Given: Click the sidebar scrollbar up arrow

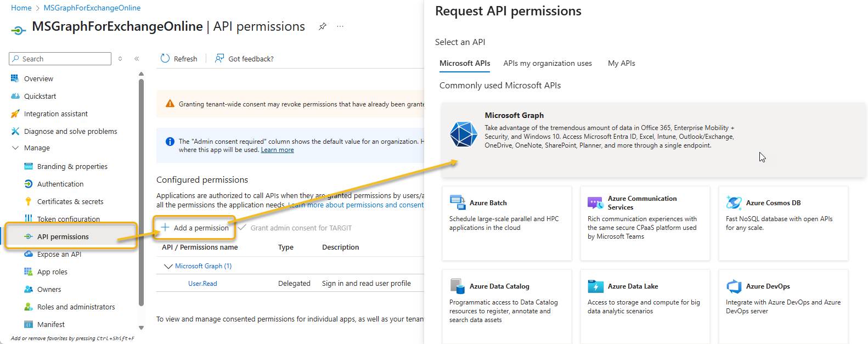Looking at the screenshot, I should pyautogui.click(x=141, y=74).
